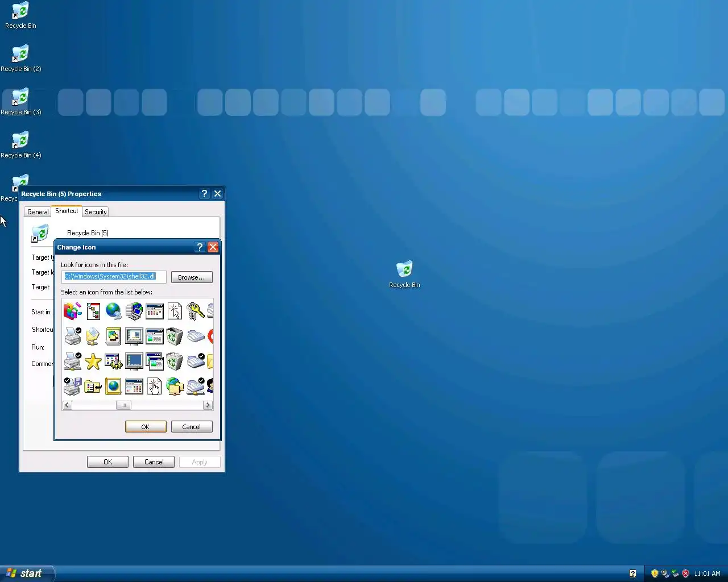Open the Start menu
Viewport: 728px width, 582px height.
27,573
